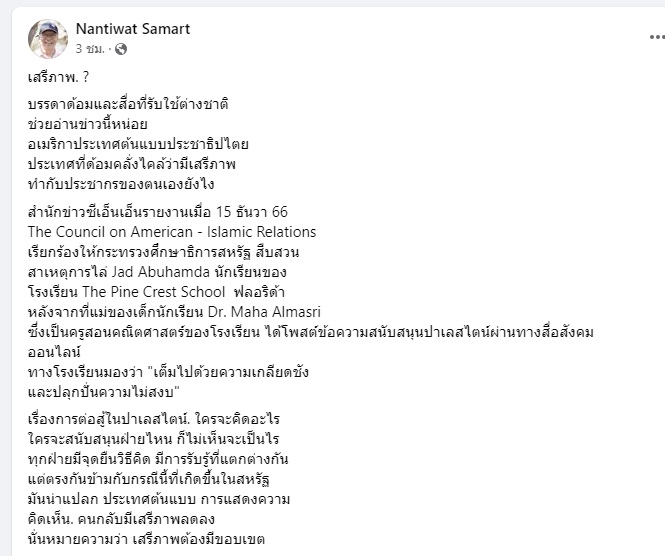This screenshot has height=556, width=665.
Task: Click the Nantiwat Samart author name
Action: point(133,29)
